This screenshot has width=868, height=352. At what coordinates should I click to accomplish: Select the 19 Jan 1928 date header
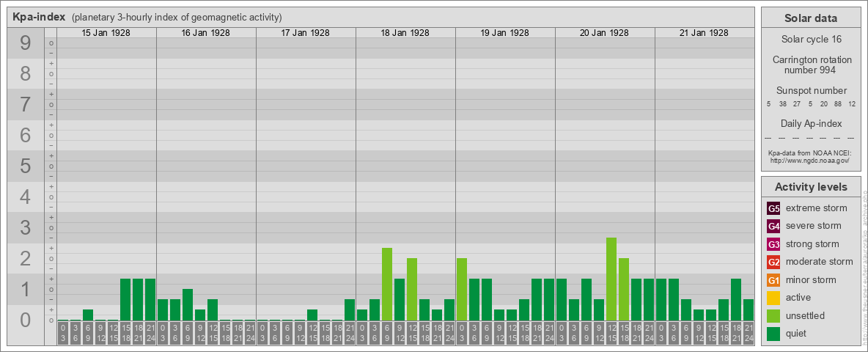[x=505, y=33]
